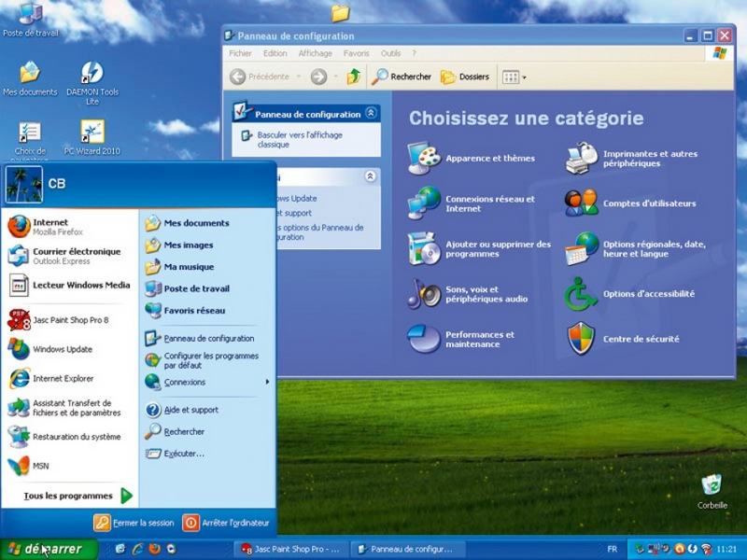Click Ajouter ou supprimer des programmes icon

coord(424,248)
